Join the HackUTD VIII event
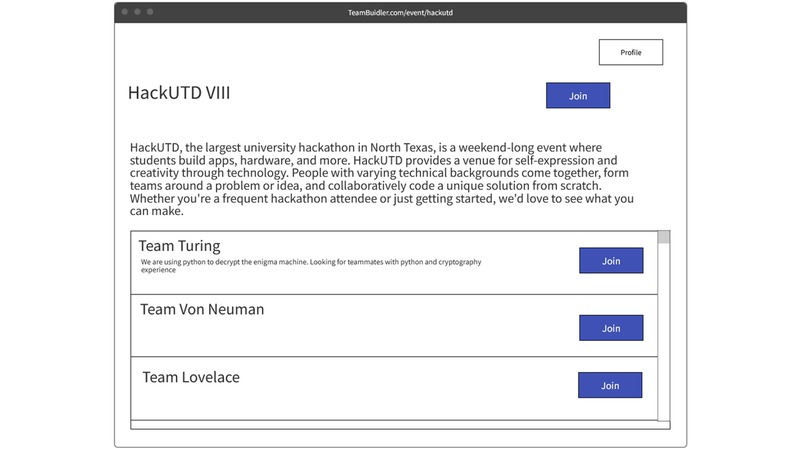Image resolution: width=806 pixels, height=453 pixels. pyautogui.click(x=578, y=96)
